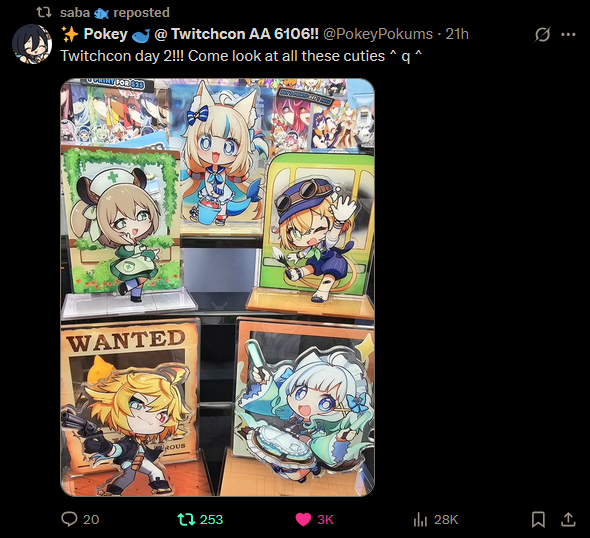
Task: Open the share upload icon
Action: (x=568, y=519)
